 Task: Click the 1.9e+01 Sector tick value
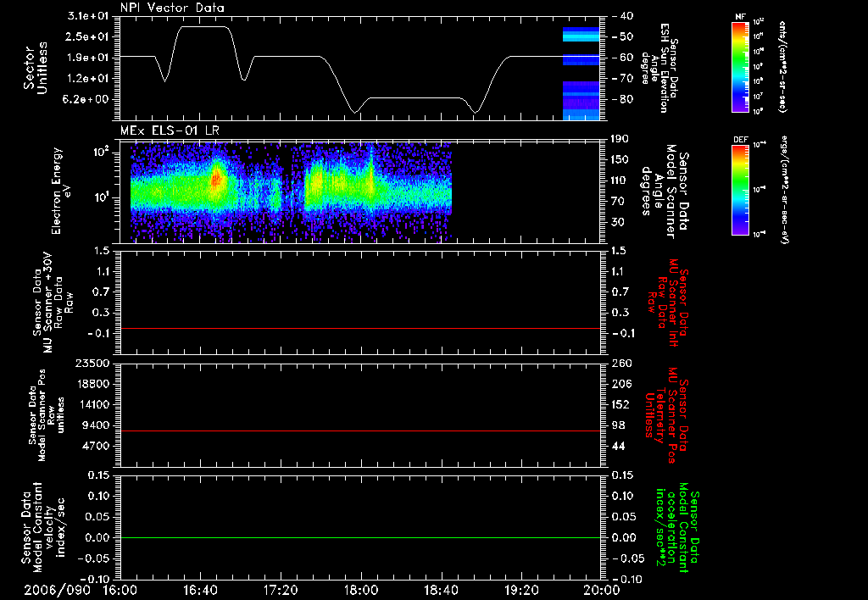pyautogui.click(x=88, y=58)
